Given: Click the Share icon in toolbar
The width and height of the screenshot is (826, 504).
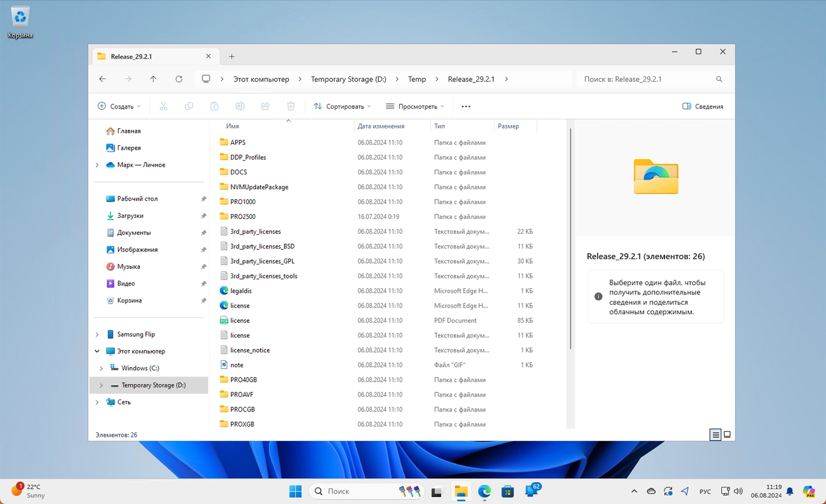Looking at the screenshot, I should click(265, 106).
